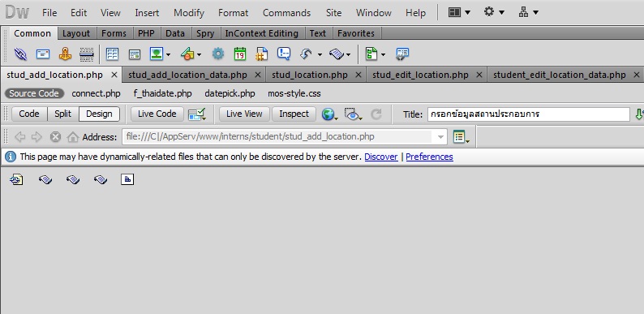Expand the Address field history dropdown

(x=440, y=137)
